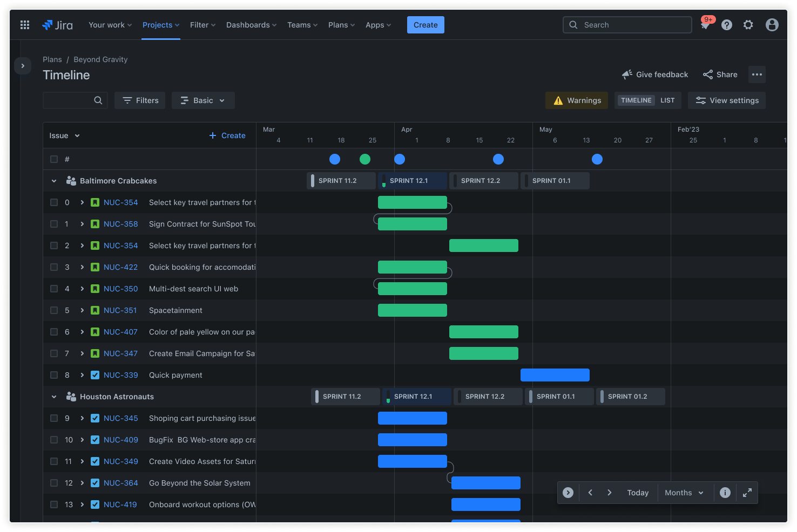The width and height of the screenshot is (797, 532).
Task: Click the Give feedback megaphone icon
Action: click(x=626, y=74)
